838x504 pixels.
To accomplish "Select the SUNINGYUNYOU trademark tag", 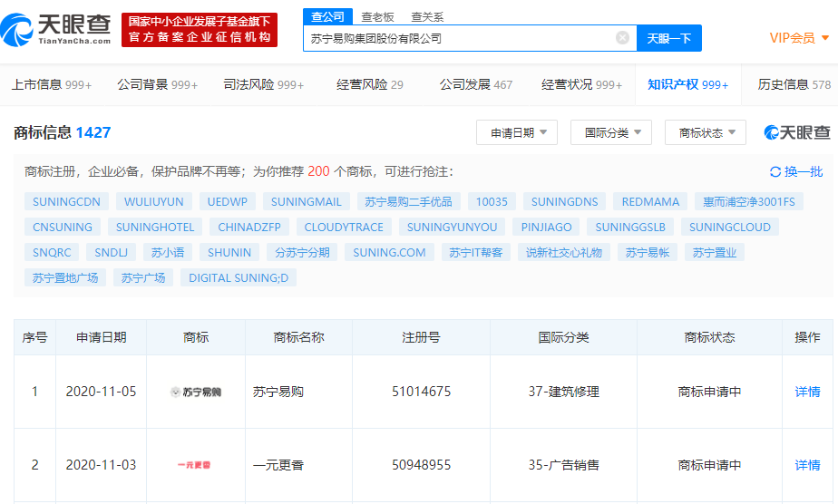I will [x=453, y=227].
